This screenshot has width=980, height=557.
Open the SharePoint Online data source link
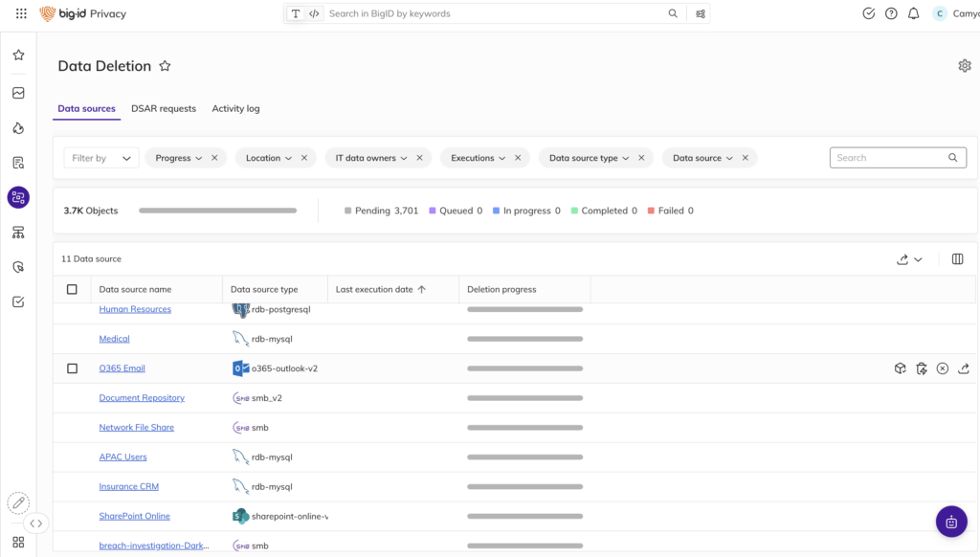tap(134, 516)
